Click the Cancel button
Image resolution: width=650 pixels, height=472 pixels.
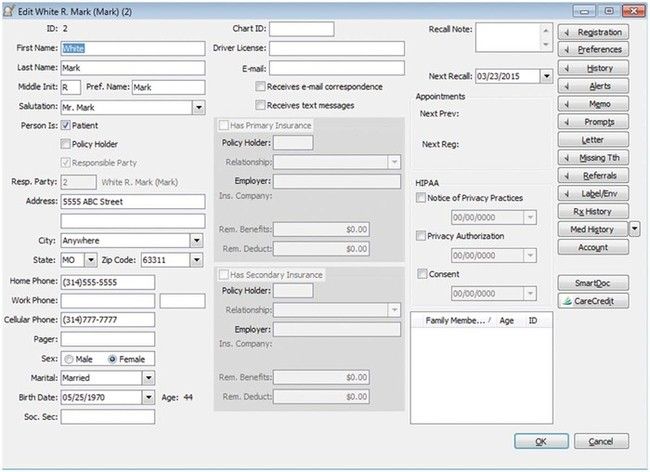[x=600, y=441]
